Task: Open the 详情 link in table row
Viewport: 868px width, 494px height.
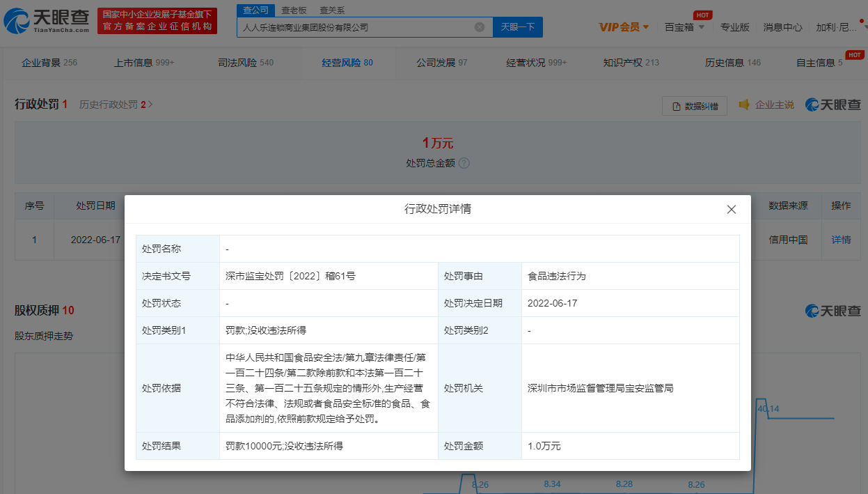Action: pos(841,240)
